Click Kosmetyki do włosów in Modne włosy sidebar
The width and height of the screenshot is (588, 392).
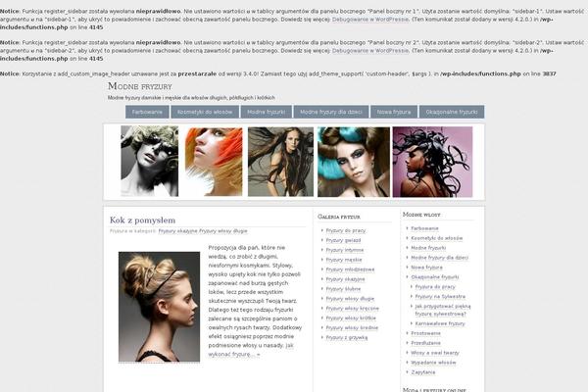point(437,238)
